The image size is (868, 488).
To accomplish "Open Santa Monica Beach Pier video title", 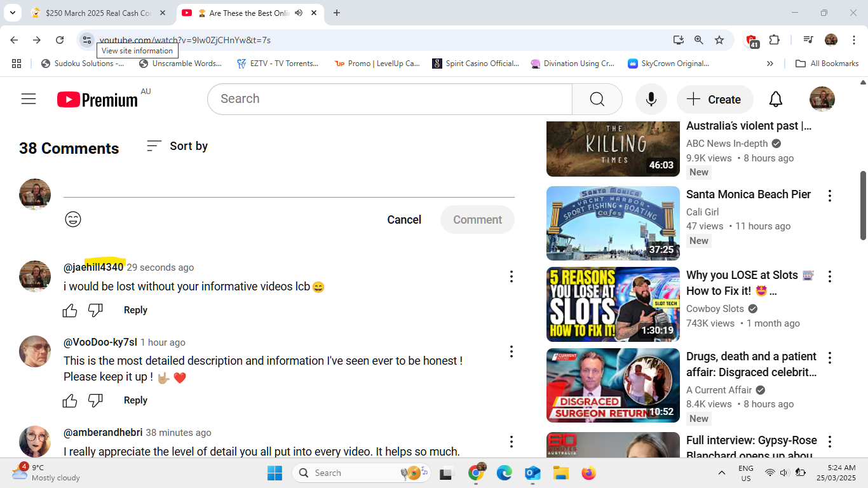I will (x=749, y=194).
